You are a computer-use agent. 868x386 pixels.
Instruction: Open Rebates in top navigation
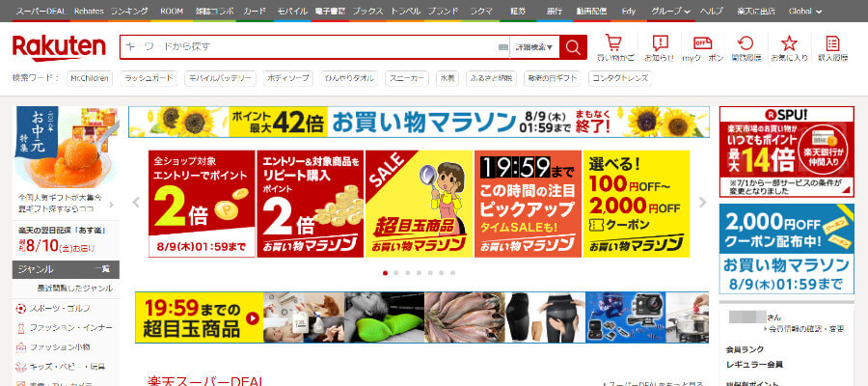[89, 11]
